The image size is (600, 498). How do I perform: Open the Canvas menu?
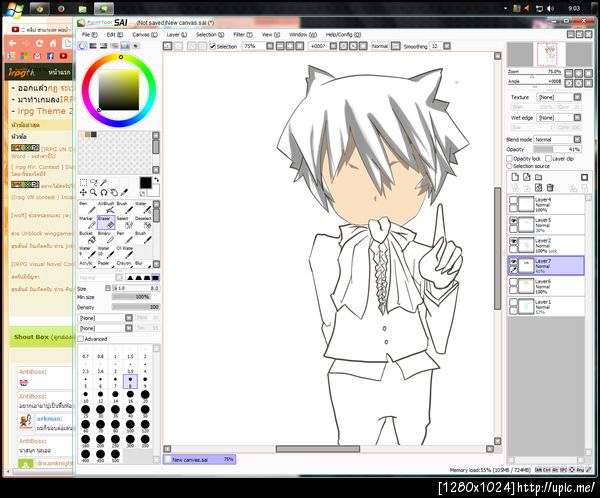(x=145, y=35)
